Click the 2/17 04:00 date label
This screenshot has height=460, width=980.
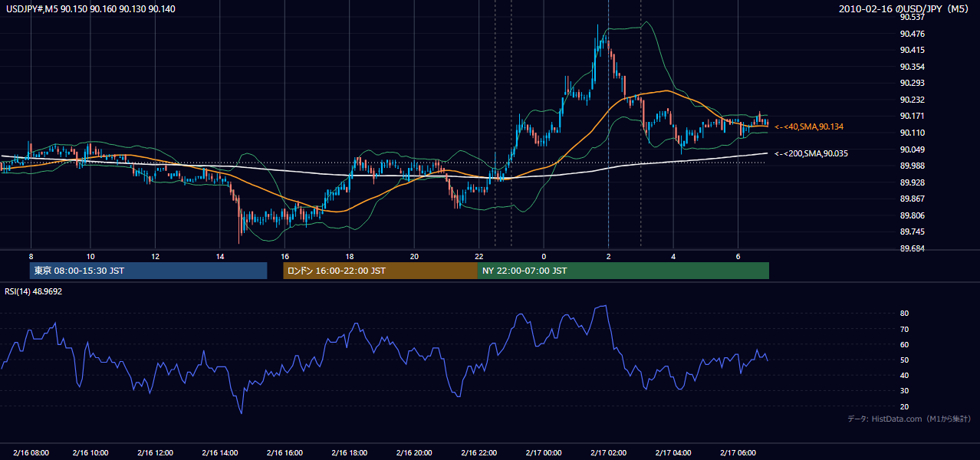pos(673,452)
